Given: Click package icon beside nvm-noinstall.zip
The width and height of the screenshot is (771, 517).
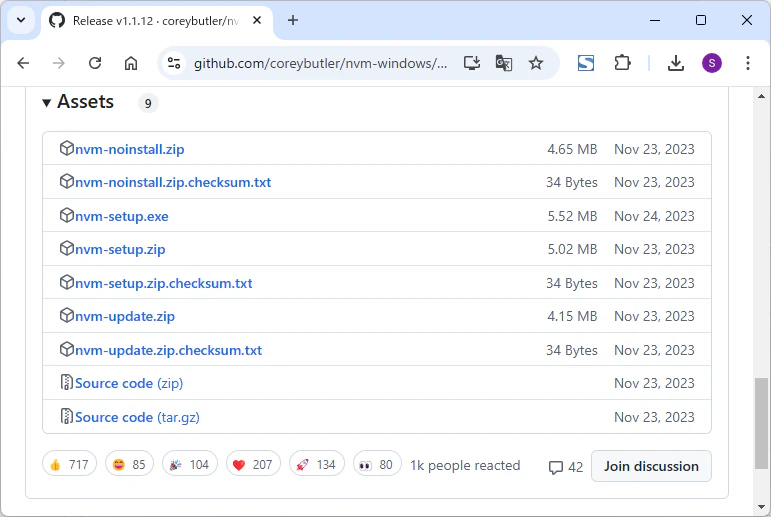Looking at the screenshot, I should point(66,148).
